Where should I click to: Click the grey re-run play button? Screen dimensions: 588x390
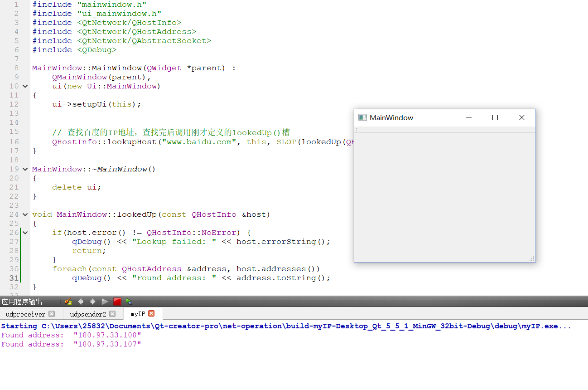point(105,302)
